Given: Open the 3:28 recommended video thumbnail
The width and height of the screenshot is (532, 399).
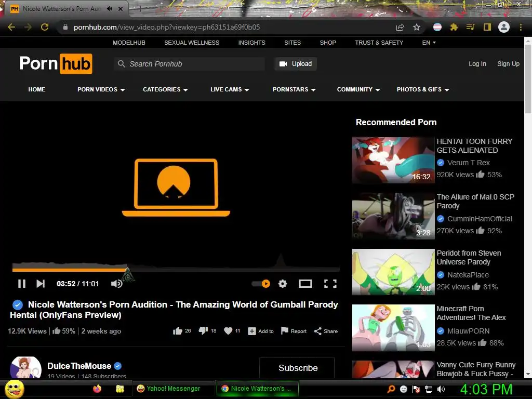Looking at the screenshot, I should pyautogui.click(x=393, y=216).
